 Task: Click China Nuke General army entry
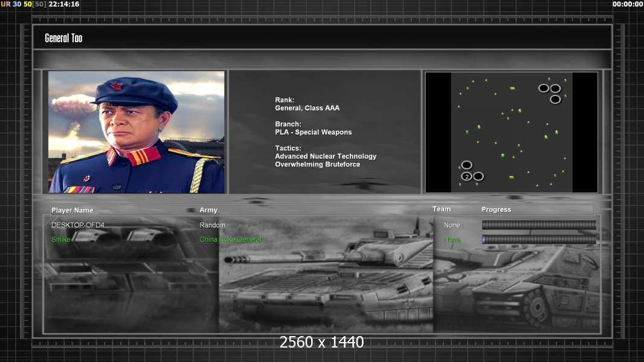point(230,240)
